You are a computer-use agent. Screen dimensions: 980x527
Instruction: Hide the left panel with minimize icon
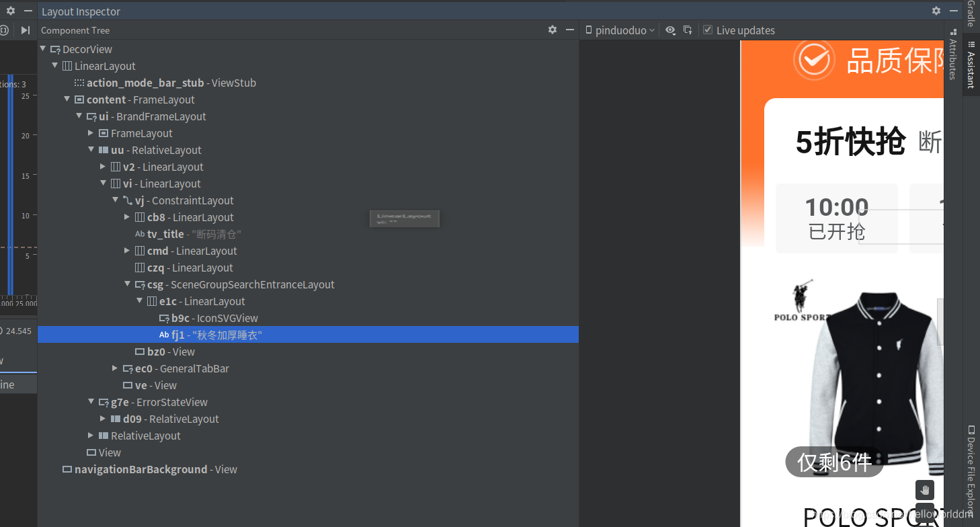pos(28,11)
